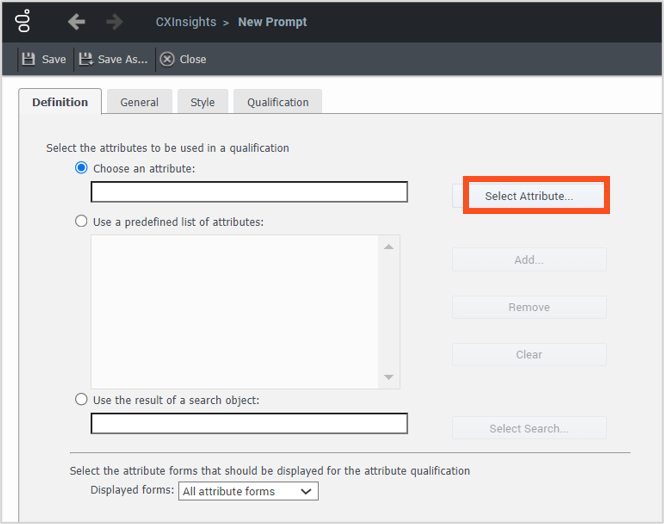Go forward with the right arrow
The height and width of the screenshot is (524, 664).
tap(115, 21)
